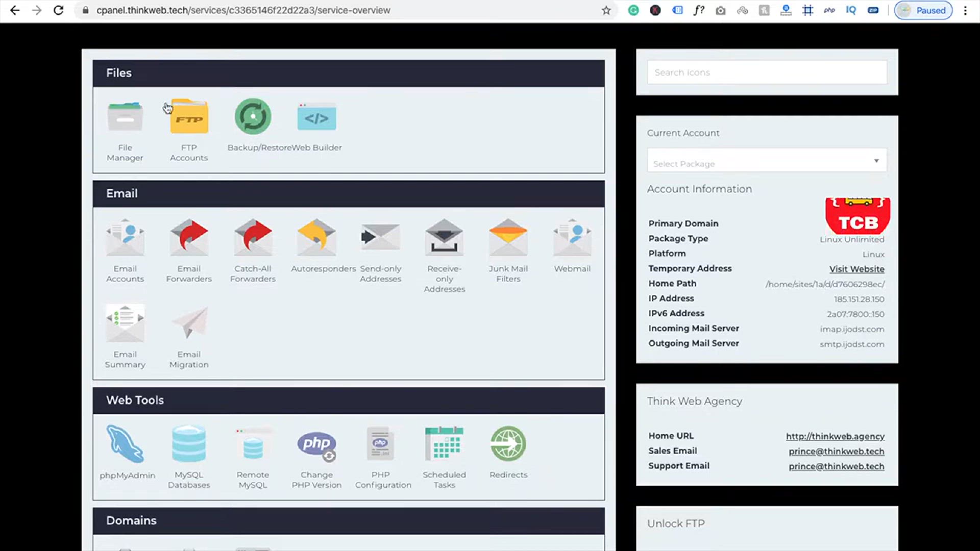This screenshot has height=551, width=980.
Task: Open Junk Mail Filters
Action: tap(508, 238)
